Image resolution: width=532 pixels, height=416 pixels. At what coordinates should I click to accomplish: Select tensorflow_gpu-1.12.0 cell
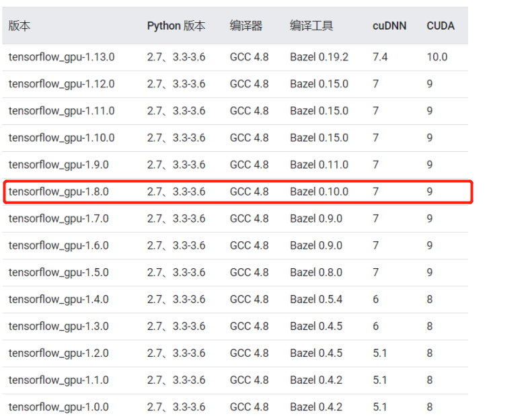pyautogui.click(x=61, y=84)
